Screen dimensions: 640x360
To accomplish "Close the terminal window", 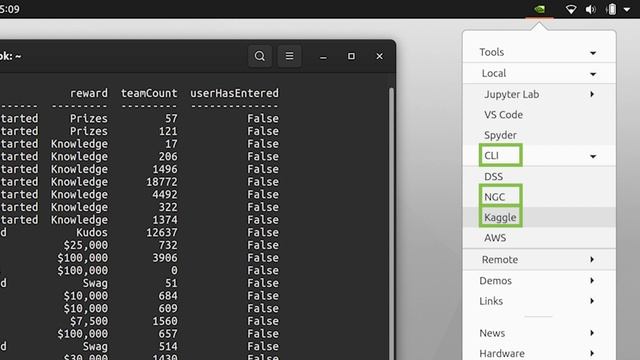I will pos(380,56).
